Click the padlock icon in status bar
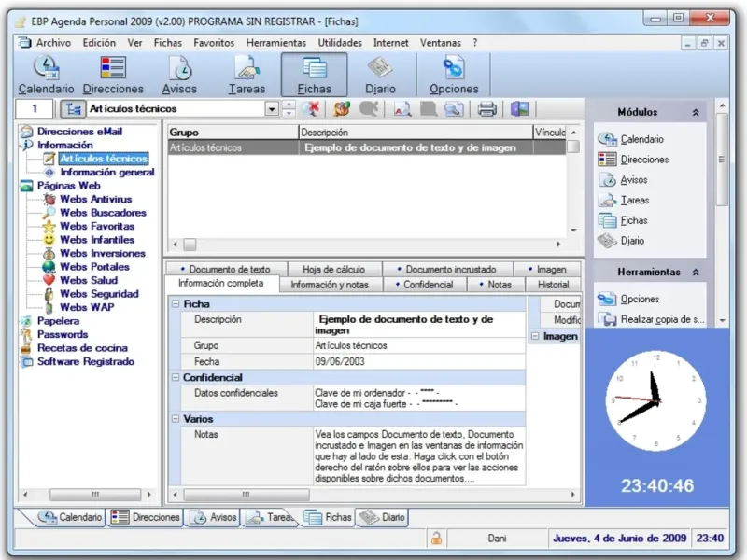 (436, 539)
